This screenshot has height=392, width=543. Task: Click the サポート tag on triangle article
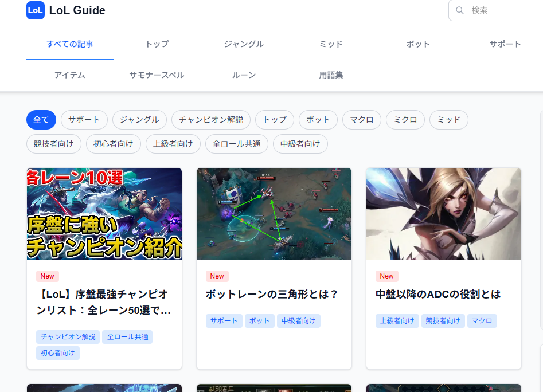224,321
